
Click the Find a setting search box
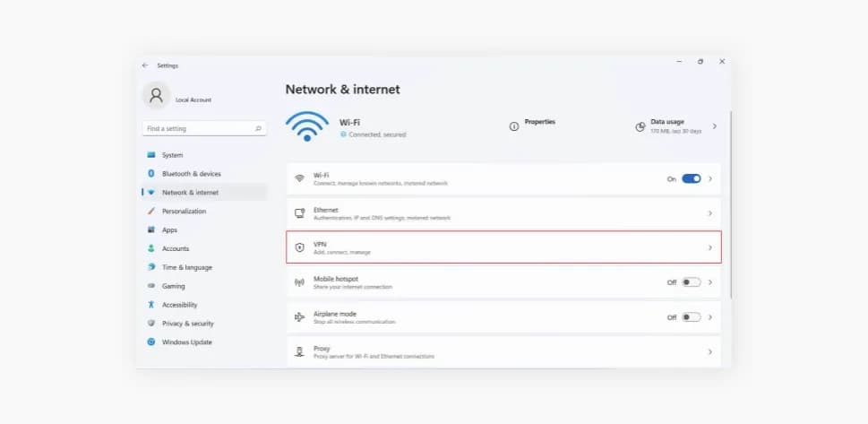coord(197,129)
